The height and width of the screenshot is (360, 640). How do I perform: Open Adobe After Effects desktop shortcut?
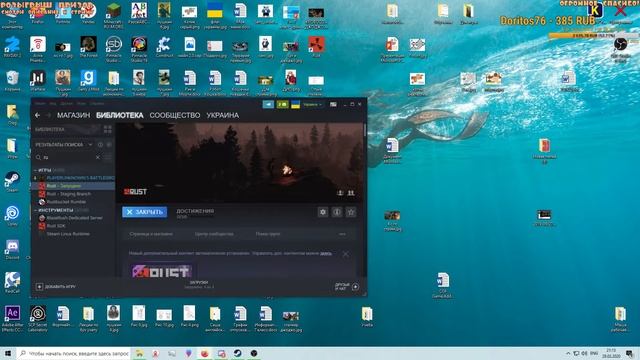(x=12, y=318)
